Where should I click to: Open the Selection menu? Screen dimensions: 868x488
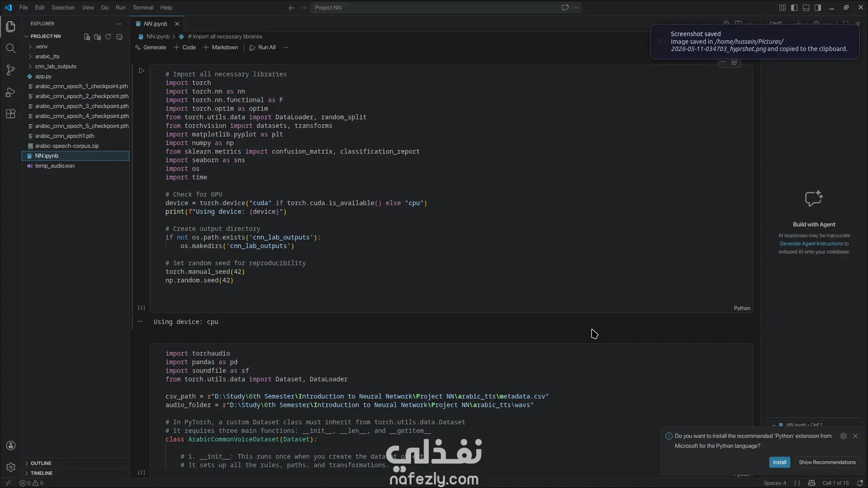click(63, 8)
